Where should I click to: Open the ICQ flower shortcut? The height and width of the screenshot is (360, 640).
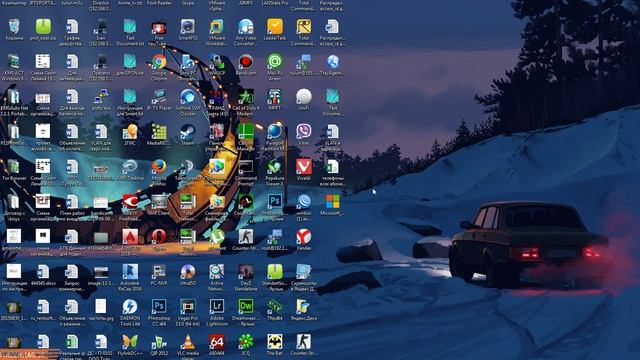(246, 342)
